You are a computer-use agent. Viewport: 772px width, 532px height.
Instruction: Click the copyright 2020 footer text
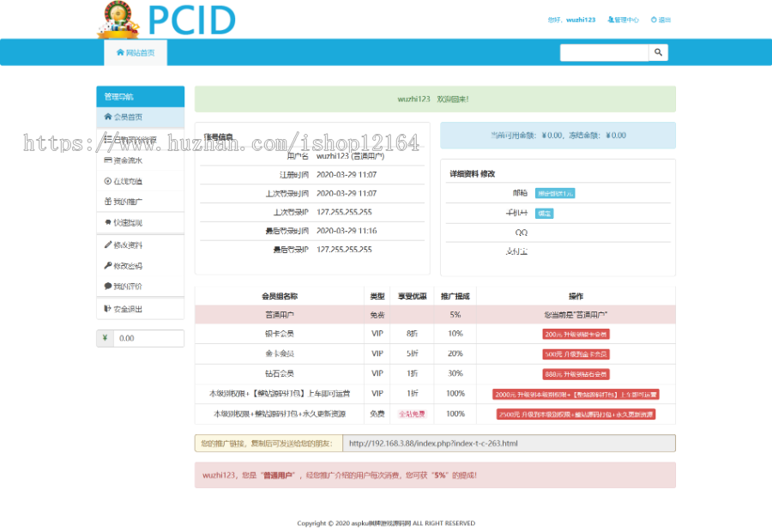point(386,523)
